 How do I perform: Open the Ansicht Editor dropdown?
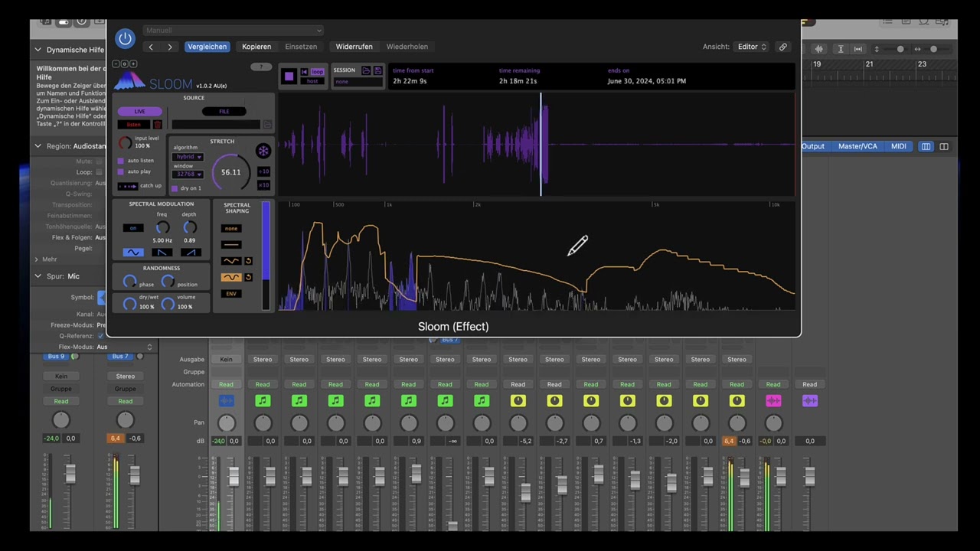tap(751, 47)
